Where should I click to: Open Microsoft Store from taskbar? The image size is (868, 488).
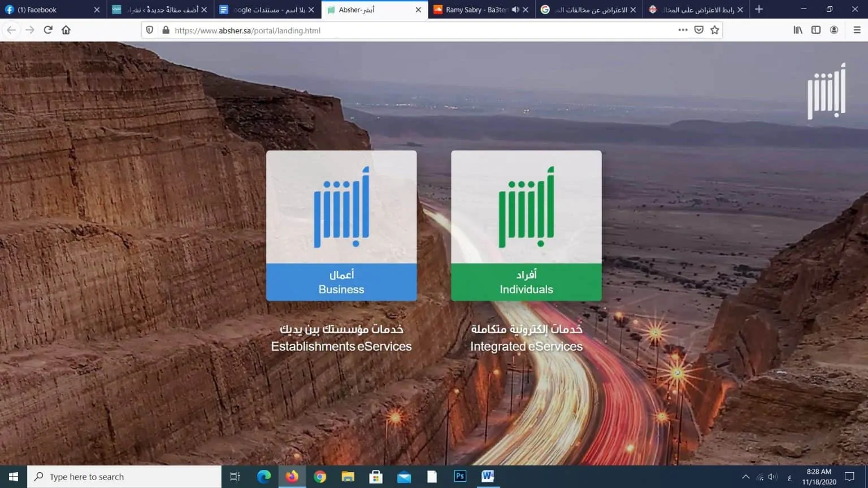point(376,477)
